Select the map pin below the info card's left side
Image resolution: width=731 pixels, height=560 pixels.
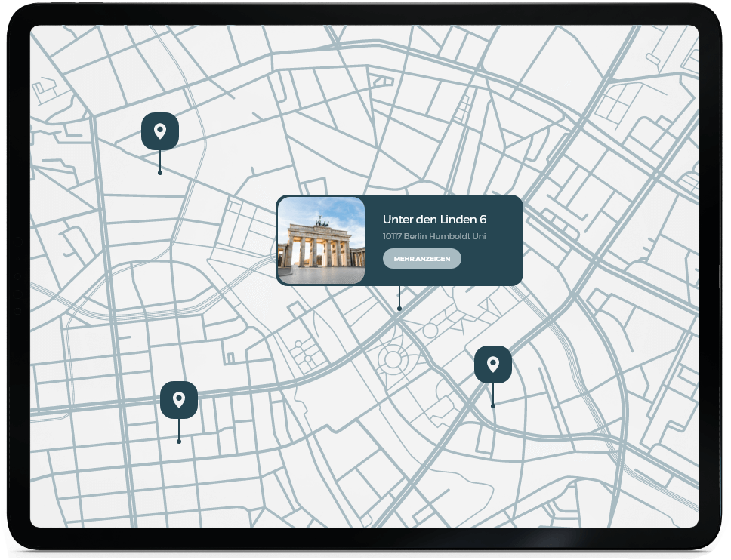(178, 400)
